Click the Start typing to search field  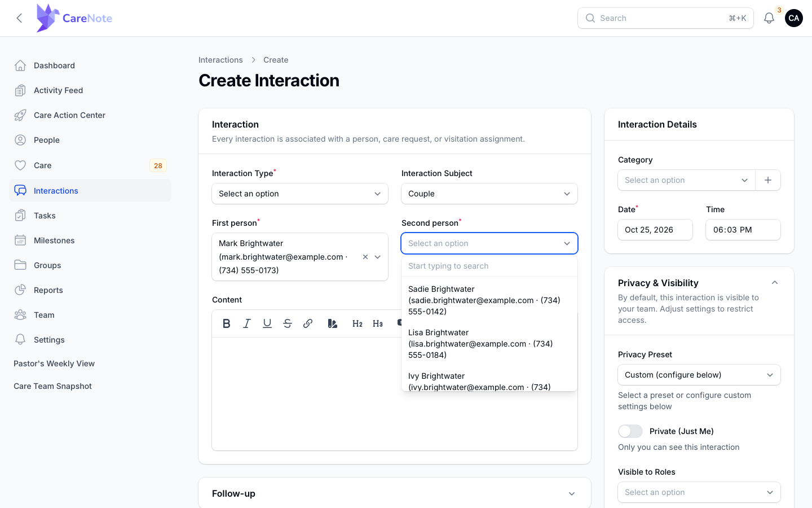(x=489, y=266)
